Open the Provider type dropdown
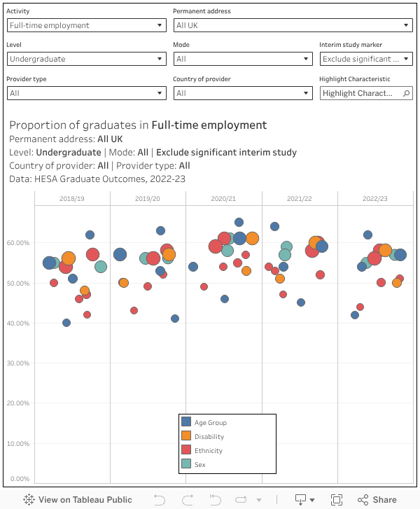 tap(86, 93)
